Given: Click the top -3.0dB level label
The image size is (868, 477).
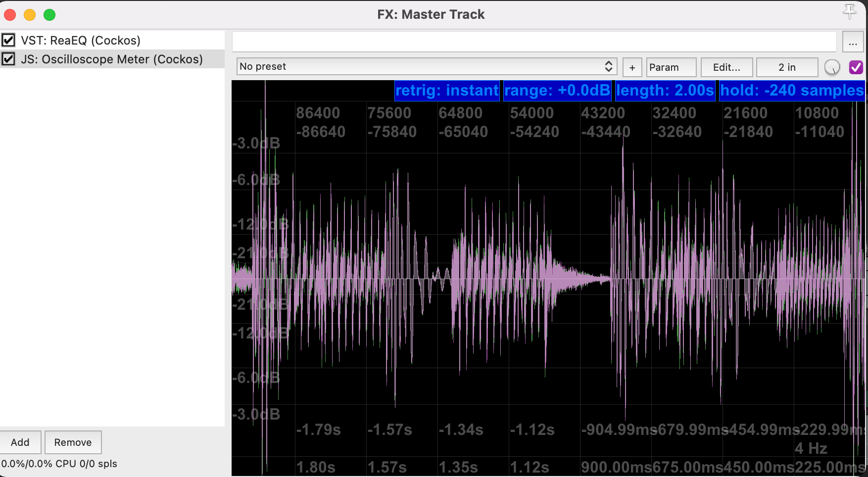Looking at the screenshot, I should (x=256, y=143).
